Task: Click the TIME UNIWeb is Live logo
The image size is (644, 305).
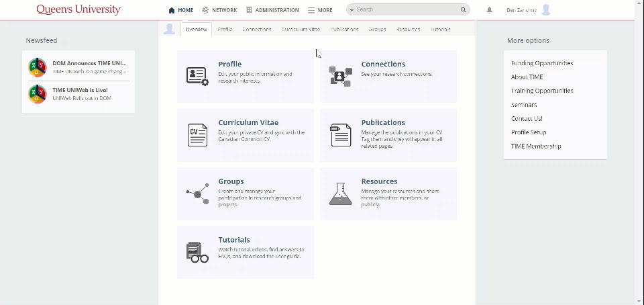Action: [x=38, y=94]
